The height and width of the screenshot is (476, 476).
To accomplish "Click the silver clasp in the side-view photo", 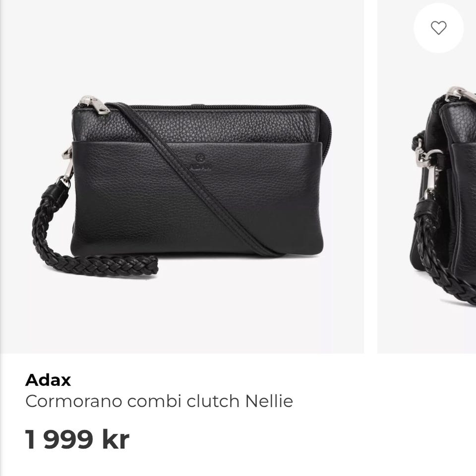I will click(x=428, y=170).
